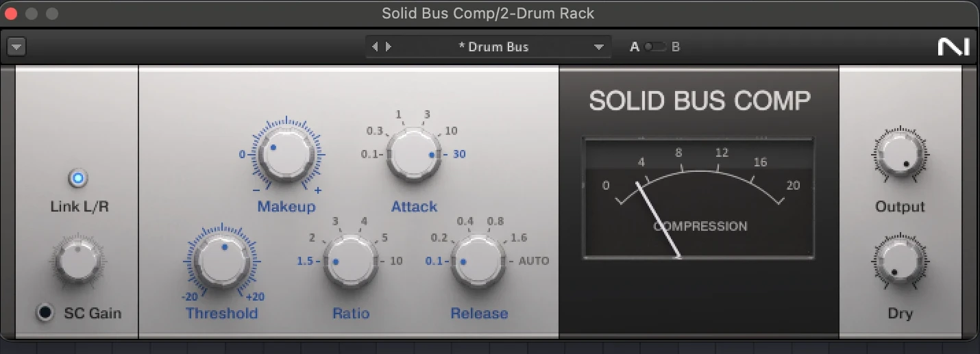Click the compression VU meter display
Screen dimensions: 980x354
tap(698, 198)
